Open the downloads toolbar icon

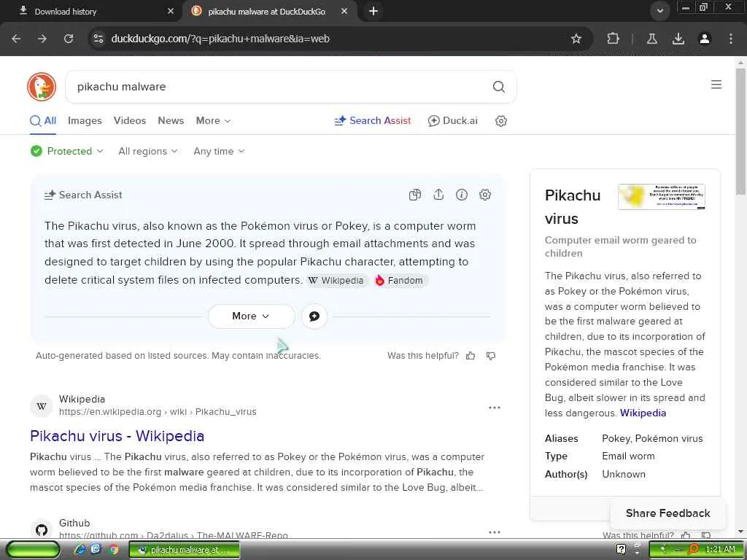coord(678,39)
